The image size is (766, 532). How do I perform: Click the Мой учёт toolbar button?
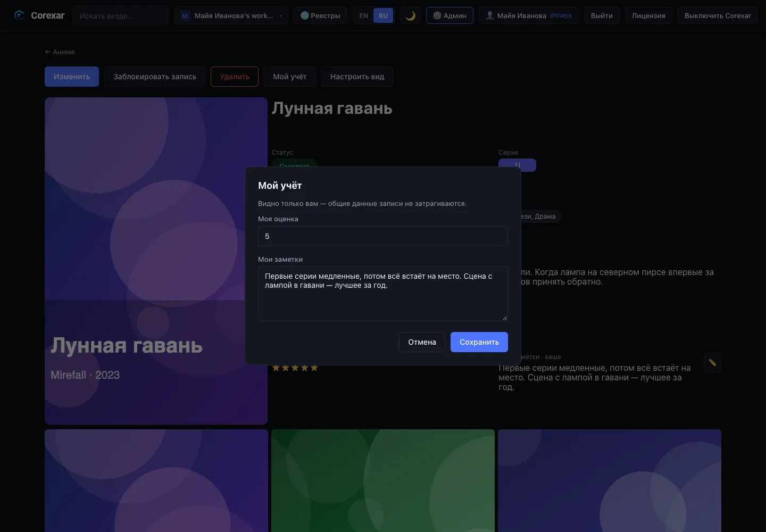290,77
